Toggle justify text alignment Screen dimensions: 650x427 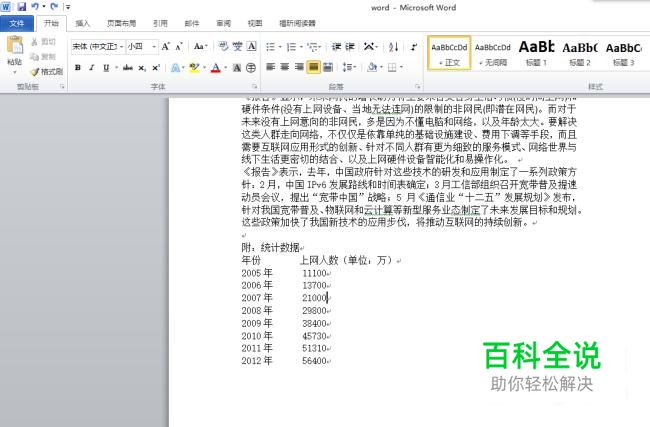click(313, 67)
